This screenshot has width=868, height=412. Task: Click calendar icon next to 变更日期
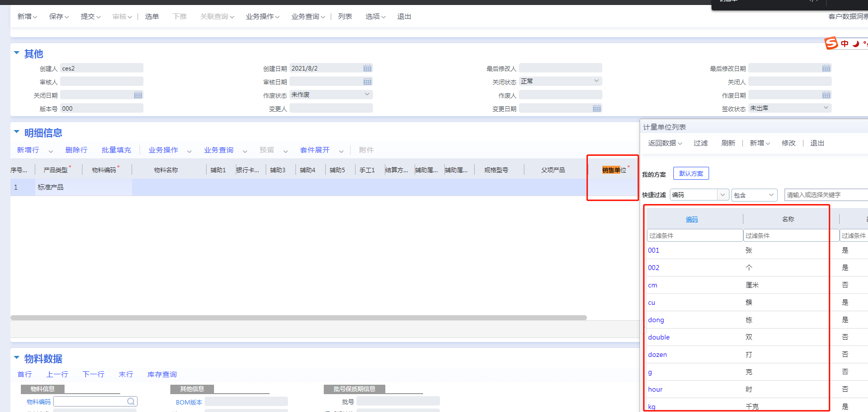click(597, 108)
